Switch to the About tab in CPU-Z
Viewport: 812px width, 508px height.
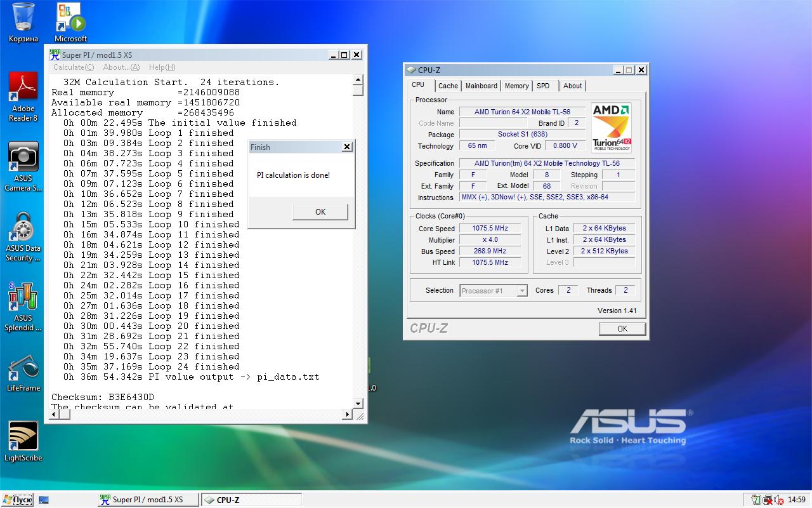[573, 86]
